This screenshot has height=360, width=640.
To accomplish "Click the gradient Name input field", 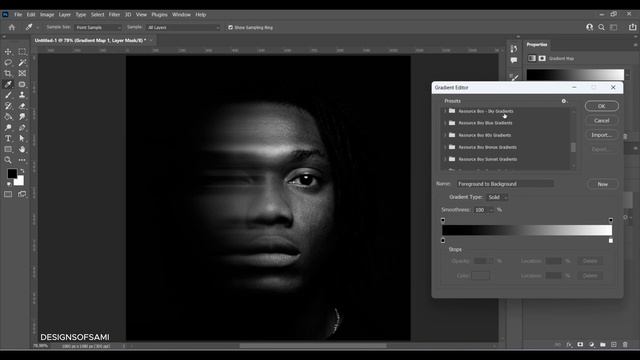I will [x=505, y=184].
